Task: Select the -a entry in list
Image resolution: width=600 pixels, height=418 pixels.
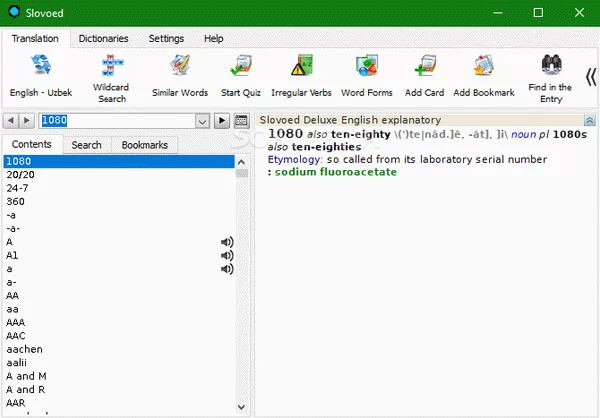Action: [119, 215]
